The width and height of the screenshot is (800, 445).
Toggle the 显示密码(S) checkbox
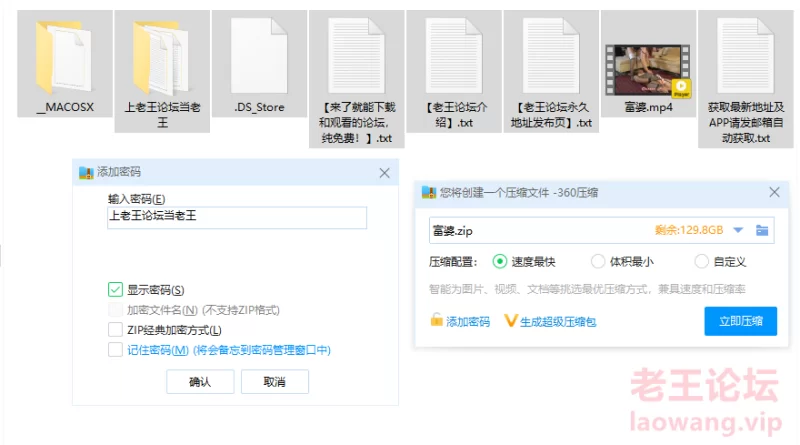pyautogui.click(x=115, y=289)
